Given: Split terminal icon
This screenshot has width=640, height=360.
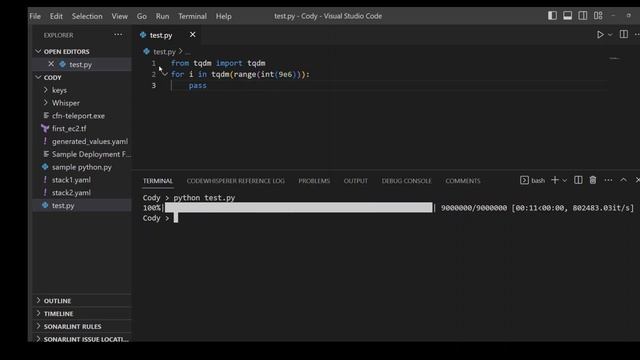Looking at the screenshot, I should click(578, 180).
